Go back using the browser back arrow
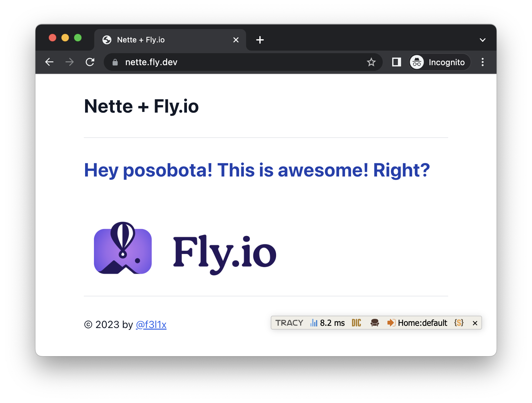This screenshot has width=532, height=403. point(49,62)
